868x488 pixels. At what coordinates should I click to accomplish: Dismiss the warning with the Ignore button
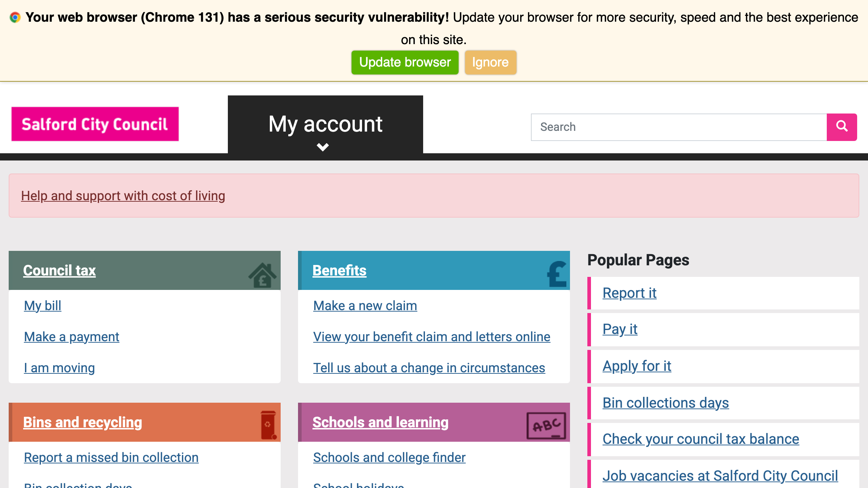tap(490, 63)
